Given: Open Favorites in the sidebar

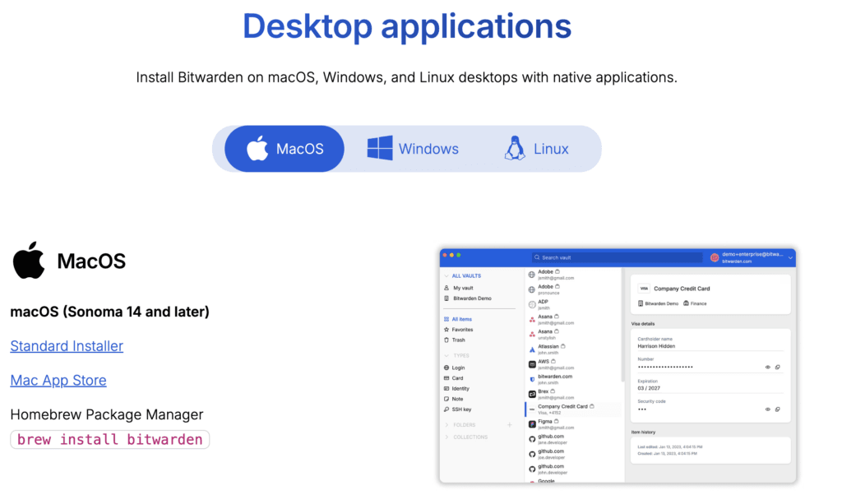Looking at the screenshot, I should (x=462, y=330).
